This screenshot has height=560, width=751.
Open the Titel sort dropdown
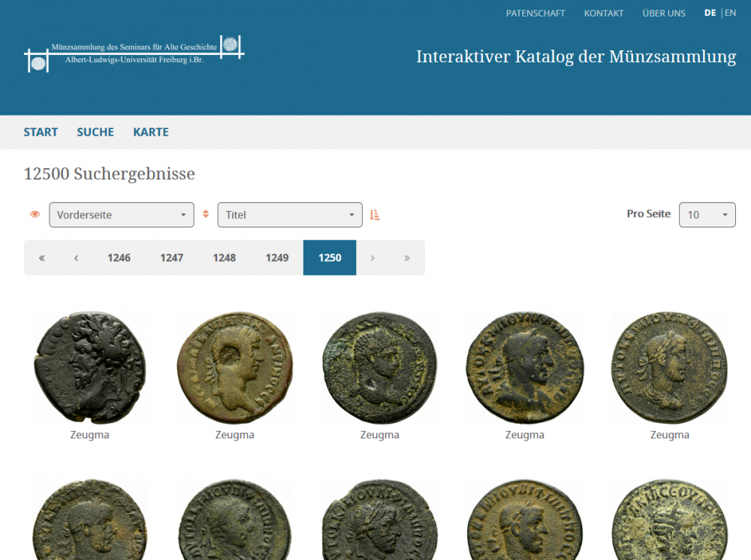point(290,215)
